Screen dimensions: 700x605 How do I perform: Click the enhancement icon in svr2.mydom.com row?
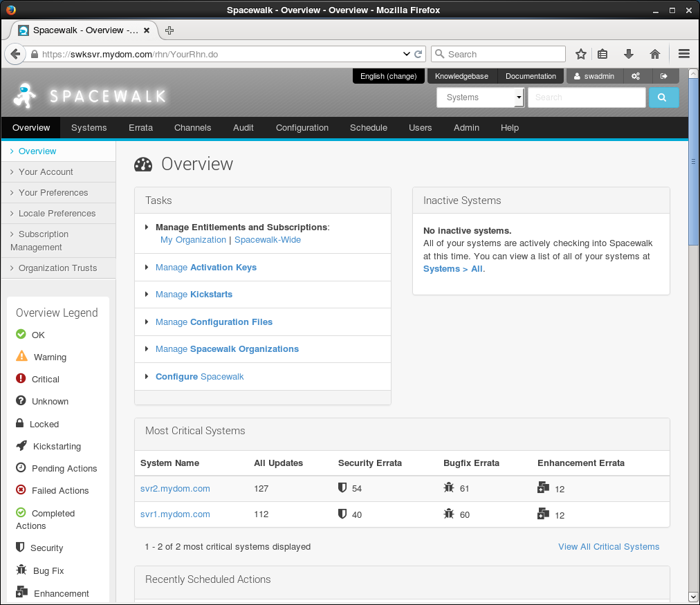543,487
